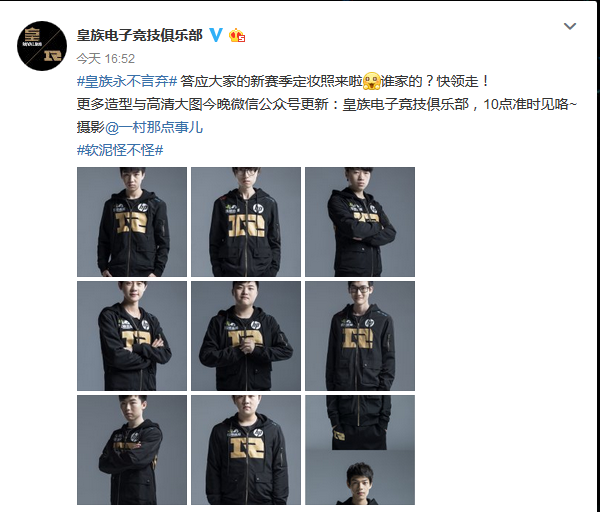
Task: Open the post options chevron menu
Action: coord(570,26)
